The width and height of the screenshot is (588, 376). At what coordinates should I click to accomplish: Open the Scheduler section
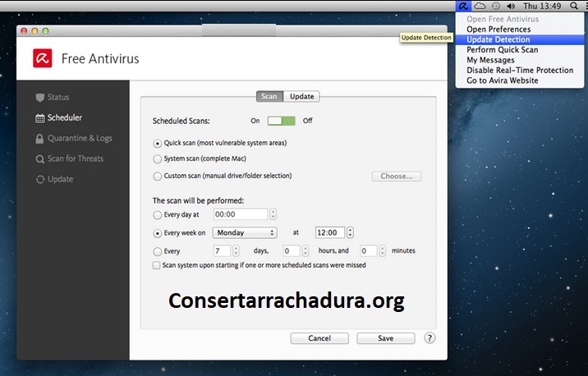[58, 117]
